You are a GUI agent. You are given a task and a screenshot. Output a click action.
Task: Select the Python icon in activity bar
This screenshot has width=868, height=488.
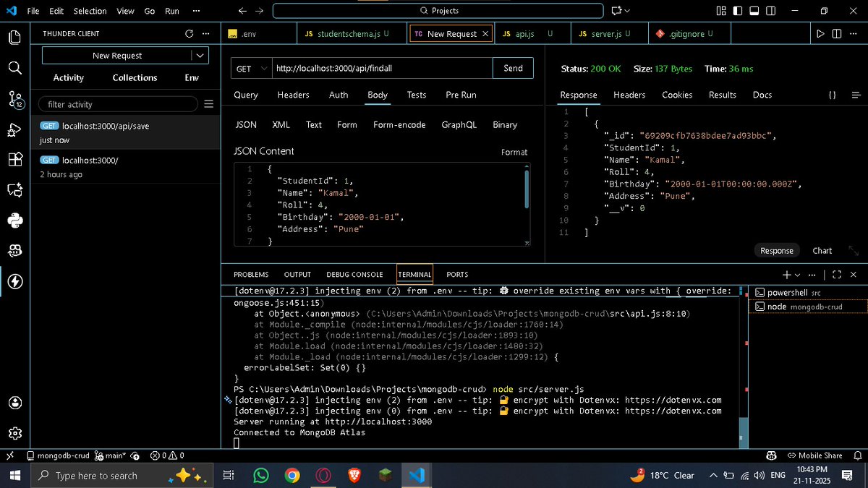pos(14,221)
